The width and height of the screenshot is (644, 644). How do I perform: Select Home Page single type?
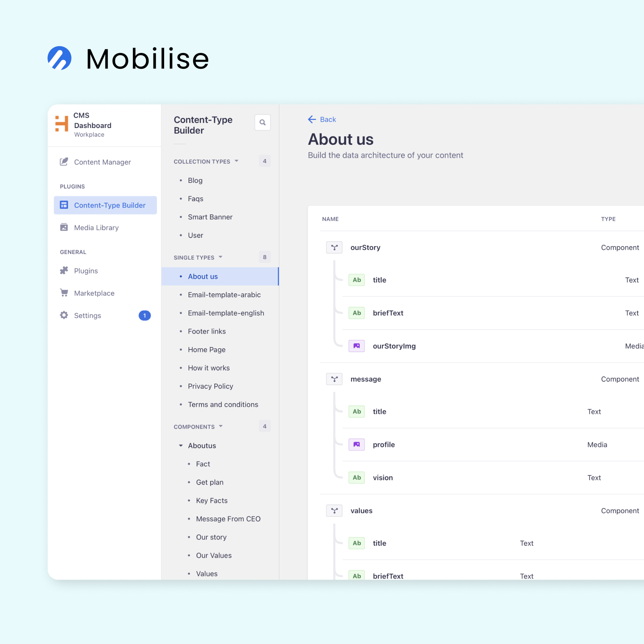(x=206, y=349)
